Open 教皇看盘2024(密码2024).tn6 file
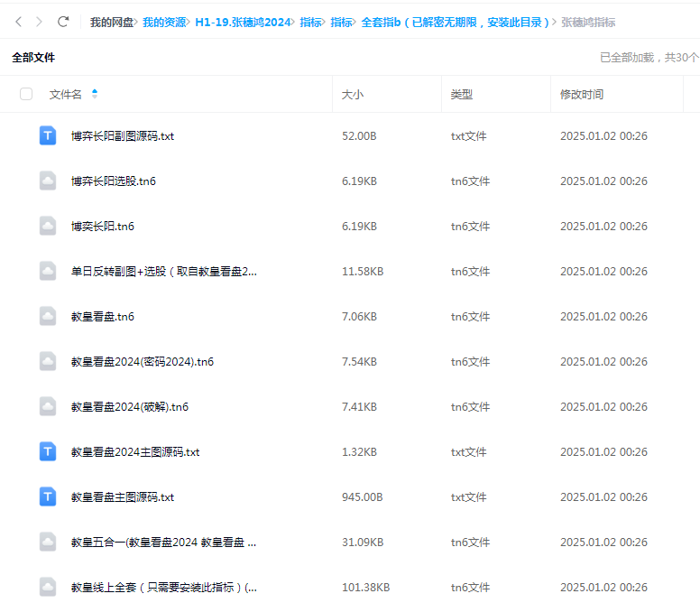The image size is (700, 603). (143, 362)
